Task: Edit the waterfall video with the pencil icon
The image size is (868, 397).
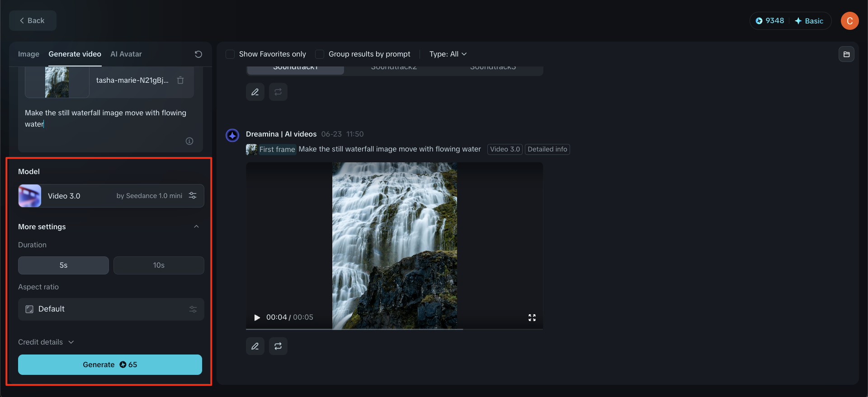Action: [255, 346]
